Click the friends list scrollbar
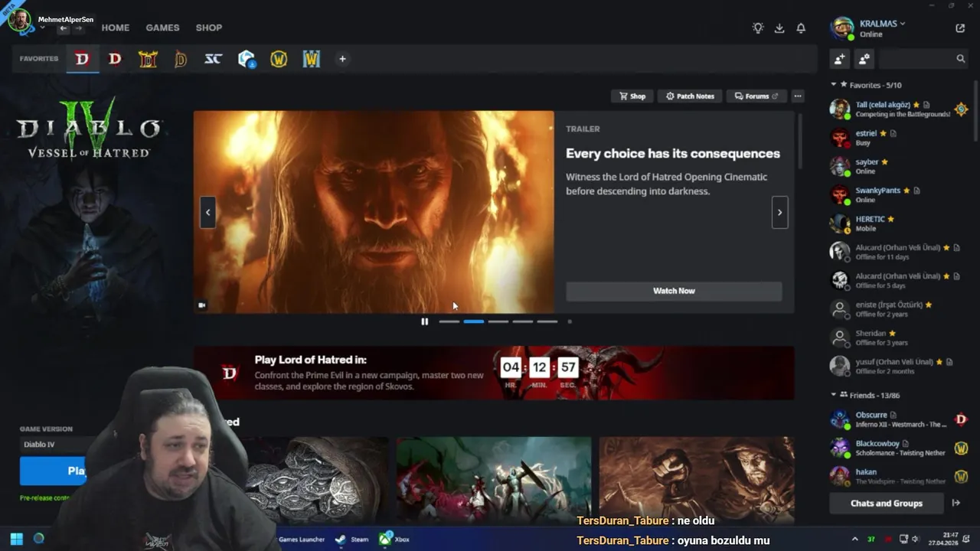 [x=975, y=110]
